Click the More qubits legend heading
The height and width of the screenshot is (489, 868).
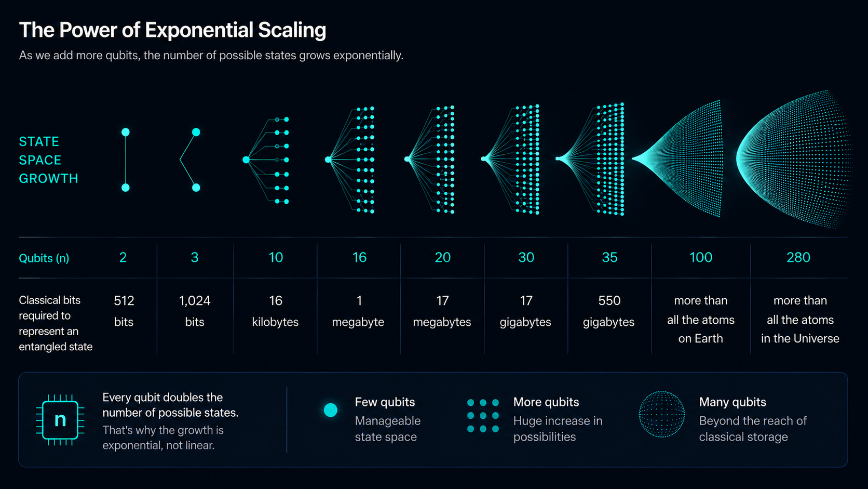point(546,402)
